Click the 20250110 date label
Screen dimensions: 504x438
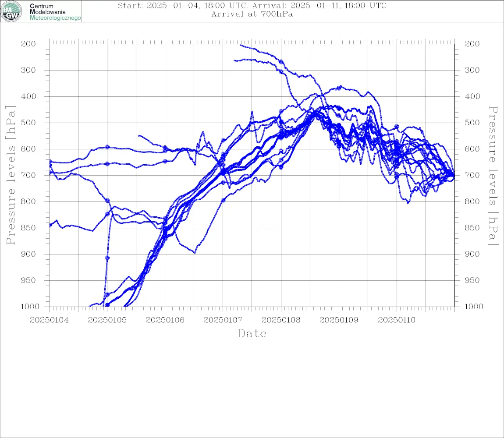tap(397, 320)
